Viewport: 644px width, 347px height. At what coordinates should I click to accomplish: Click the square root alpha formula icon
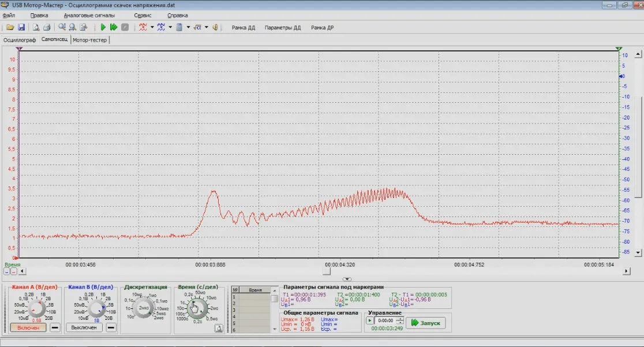click(197, 27)
